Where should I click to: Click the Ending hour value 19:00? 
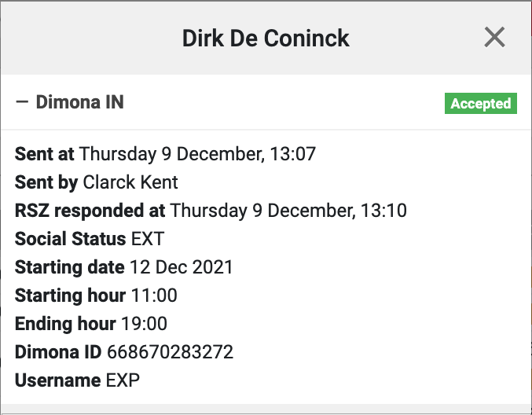pyautogui.click(x=144, y=324)
